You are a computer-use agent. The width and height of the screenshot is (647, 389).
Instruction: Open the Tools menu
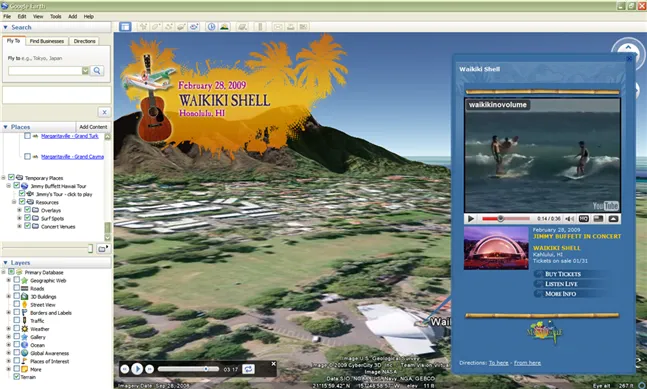click(55, 17)
